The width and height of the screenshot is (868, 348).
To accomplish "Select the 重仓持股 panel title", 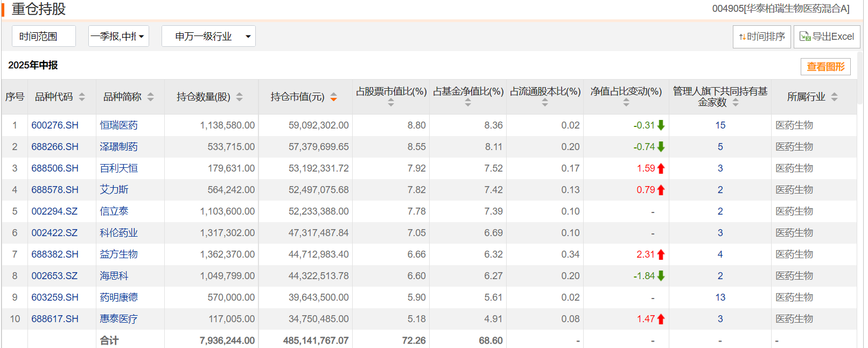I will click(x=39, y=9).
